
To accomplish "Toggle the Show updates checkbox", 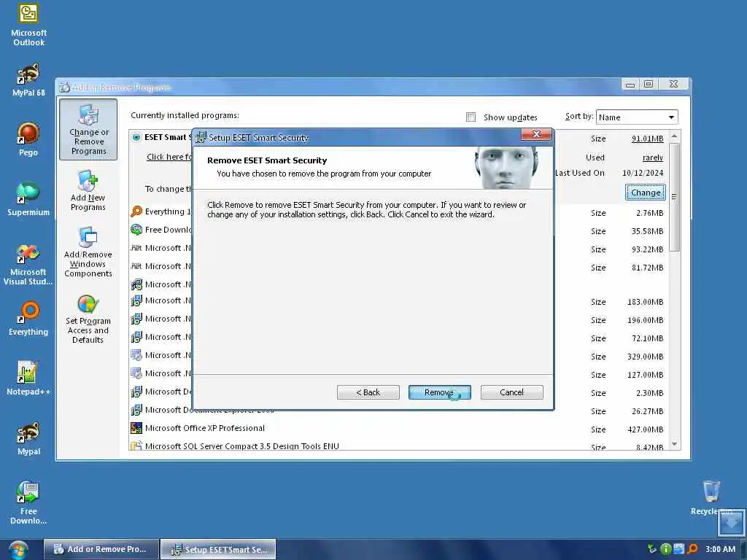I will tap(471, 117).
